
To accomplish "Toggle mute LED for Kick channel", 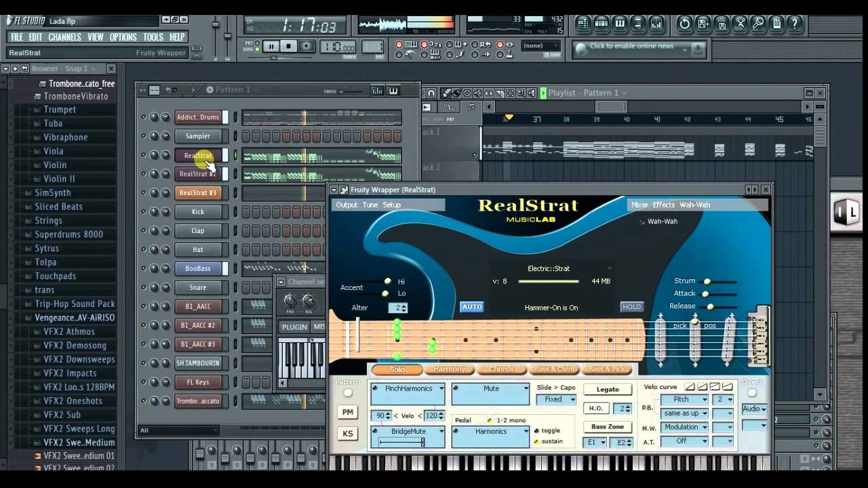I will pyautogui.click(x=143, y=212).
